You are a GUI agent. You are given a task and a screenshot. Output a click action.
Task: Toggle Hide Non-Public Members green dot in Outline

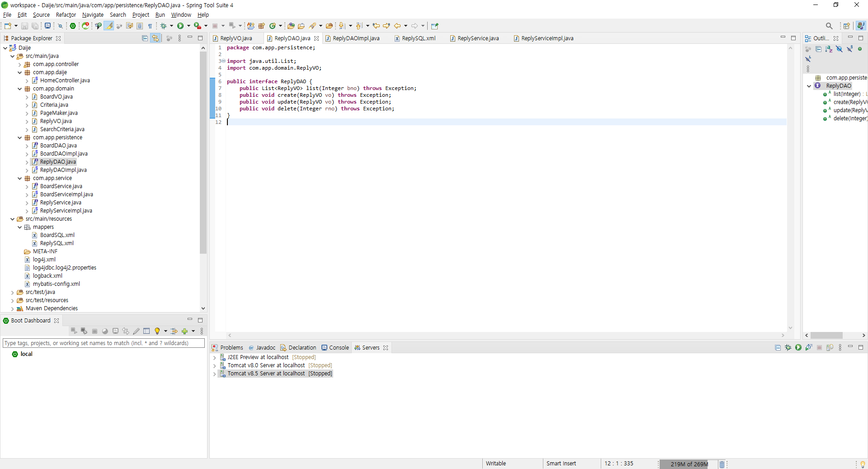860,49
